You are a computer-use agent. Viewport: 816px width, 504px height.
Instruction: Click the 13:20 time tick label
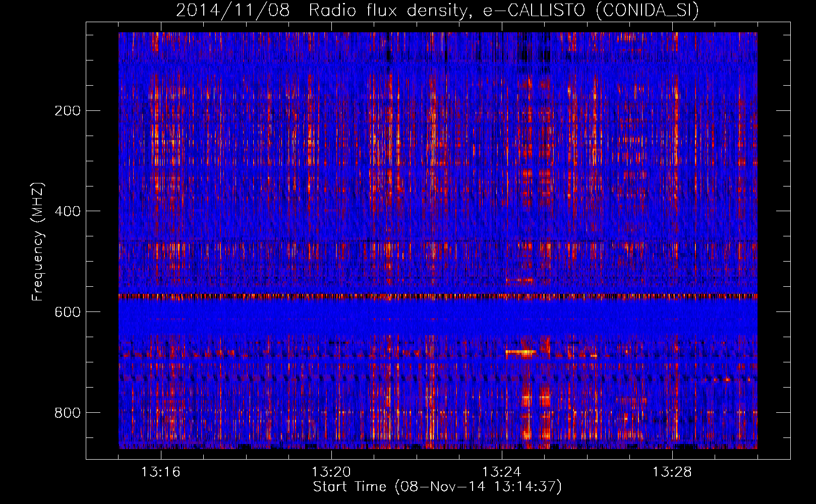tap(331, 472)
